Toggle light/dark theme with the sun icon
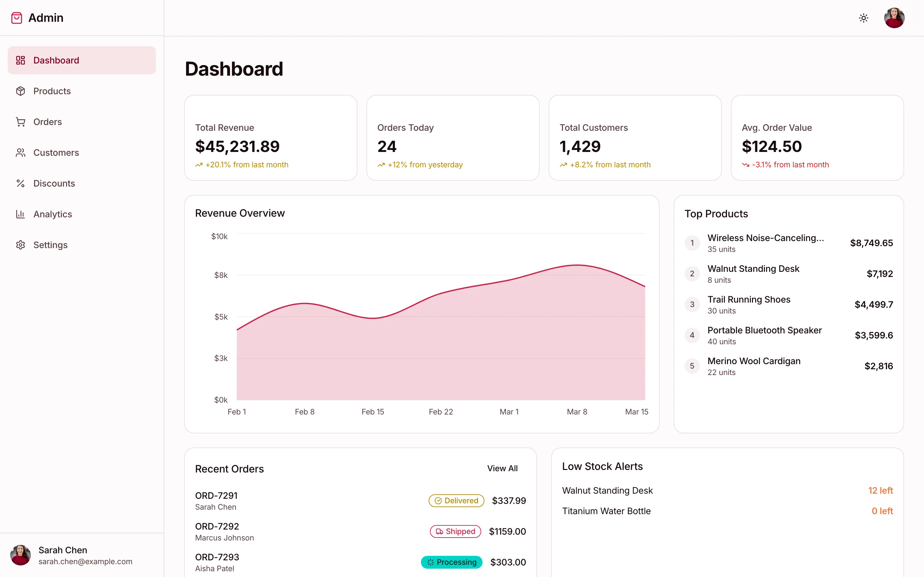Screen dimensions: 924x577 click(x=864, y=18)
